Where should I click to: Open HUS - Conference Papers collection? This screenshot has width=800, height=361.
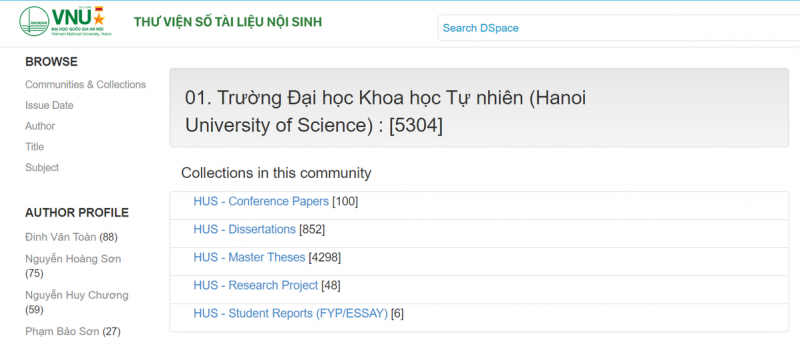[261, 202]
